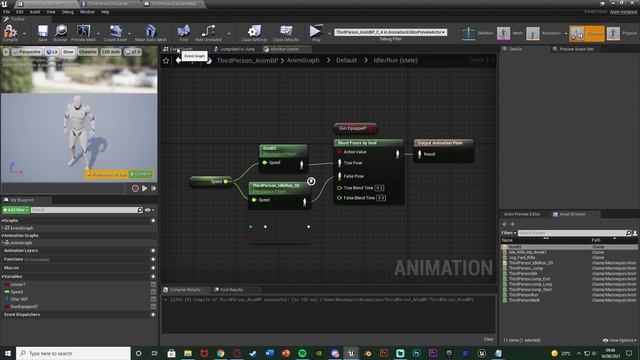Add new Event Dispatcher with plus icon
Screen dimensions: 640x360
tap(153, 315)
